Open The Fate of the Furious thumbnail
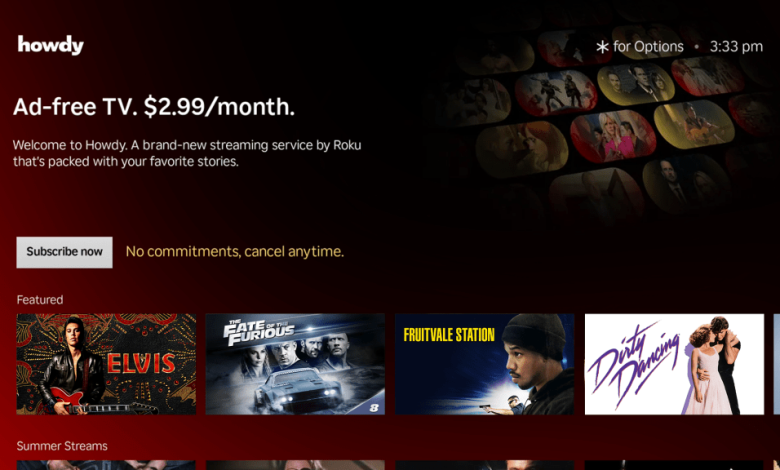The height and width of the screenshot is (470, 780). pos(295,364)
